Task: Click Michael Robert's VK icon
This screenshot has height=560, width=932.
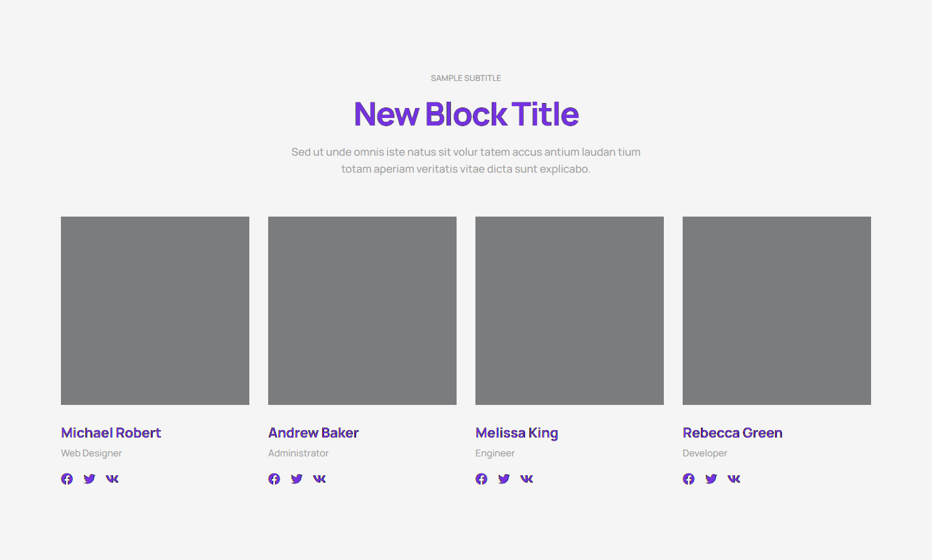Action: 112,479
